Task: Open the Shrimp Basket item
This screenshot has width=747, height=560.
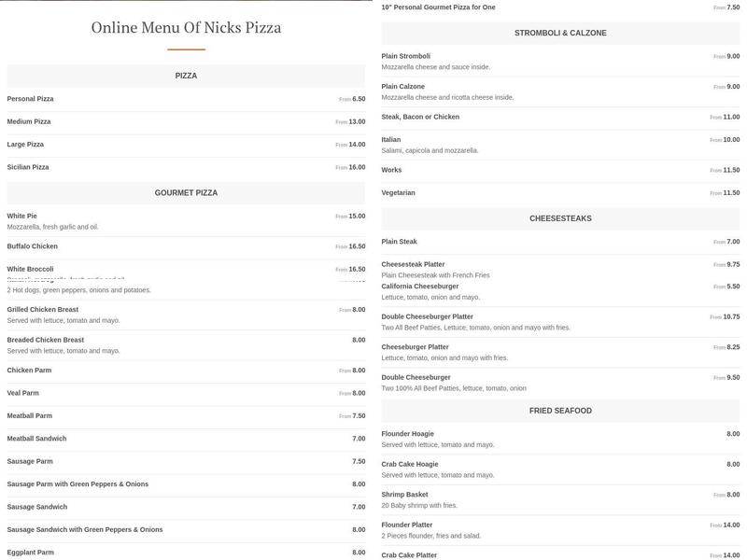Action: (x=405, y=495)
